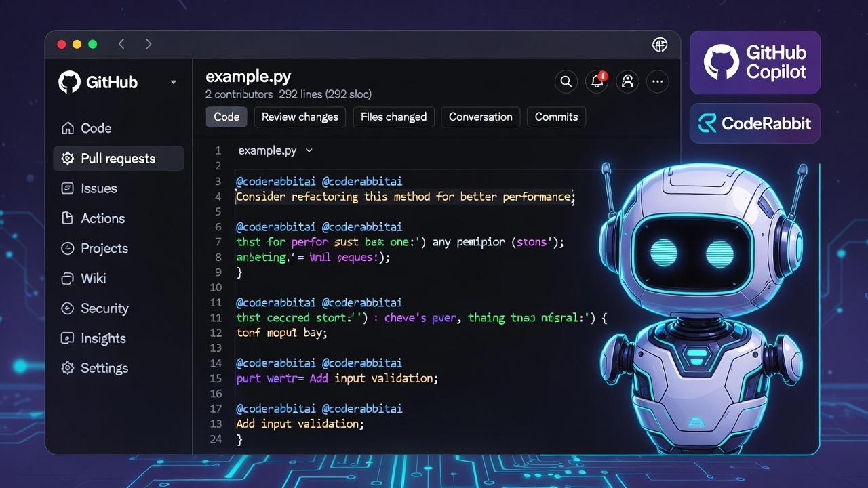The height and width of the screenshot is (488, 868).
Task: Select the Pull requests sidebar icon
Action: pos(67,158)
